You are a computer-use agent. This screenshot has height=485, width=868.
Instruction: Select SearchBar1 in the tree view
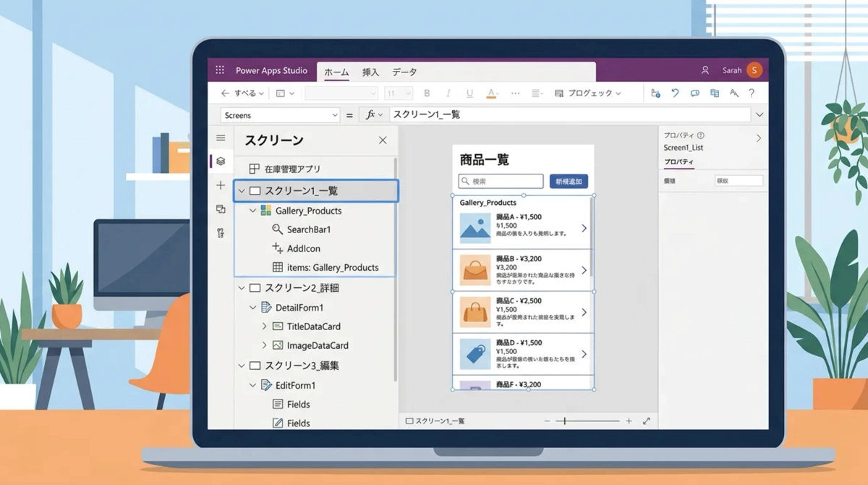[x=308, y=229]
